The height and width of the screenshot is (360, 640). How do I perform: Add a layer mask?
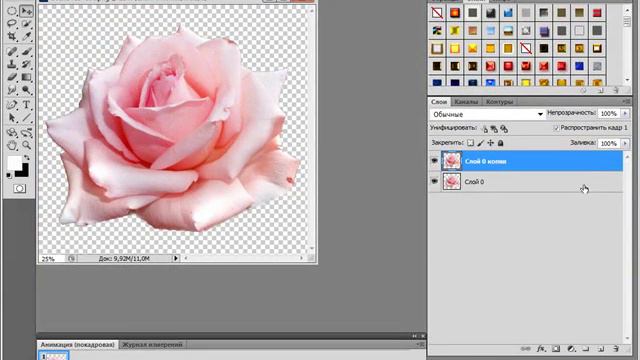pyautogui.click(x=556, y=349)
